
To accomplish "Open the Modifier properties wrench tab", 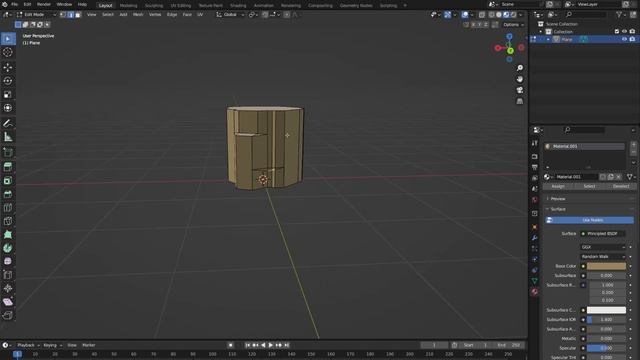I will click(x=535, y=238).
